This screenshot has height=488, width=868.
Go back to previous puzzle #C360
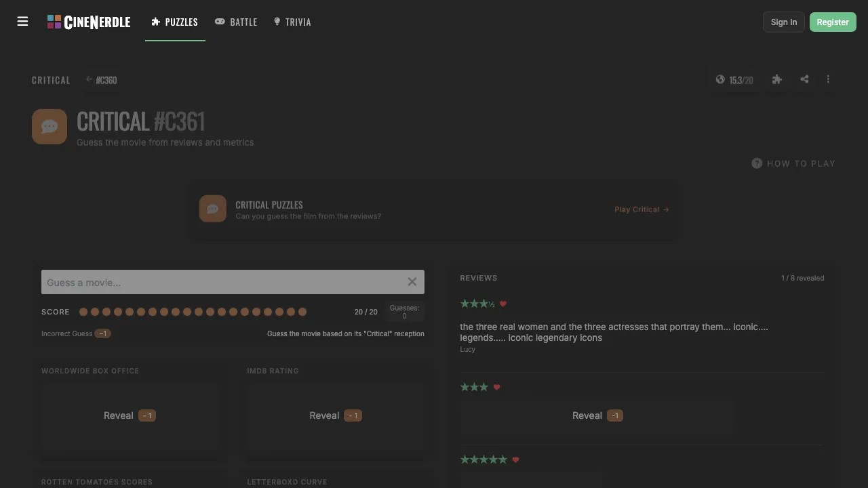[102, 80]
